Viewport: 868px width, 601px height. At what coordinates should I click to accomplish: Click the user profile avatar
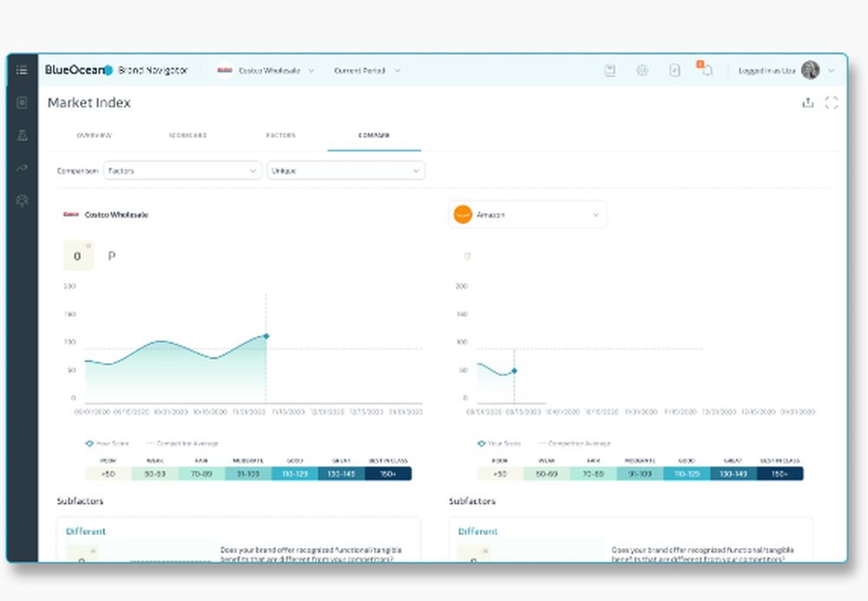pos(811,70)
